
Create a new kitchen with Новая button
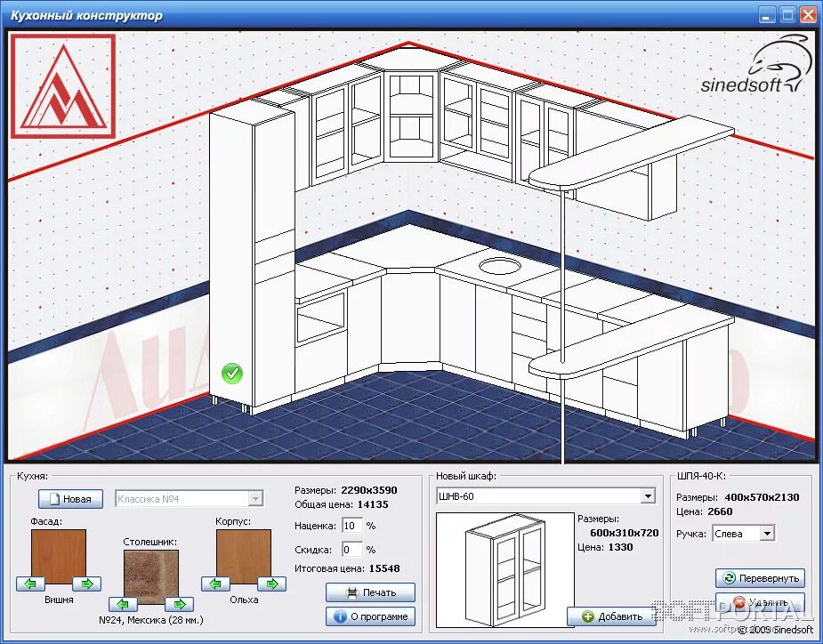(70, 499)
